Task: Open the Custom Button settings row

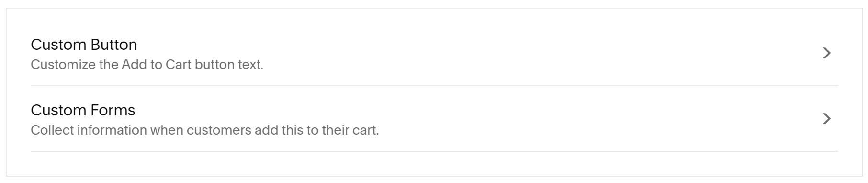Action: (434, 53)
